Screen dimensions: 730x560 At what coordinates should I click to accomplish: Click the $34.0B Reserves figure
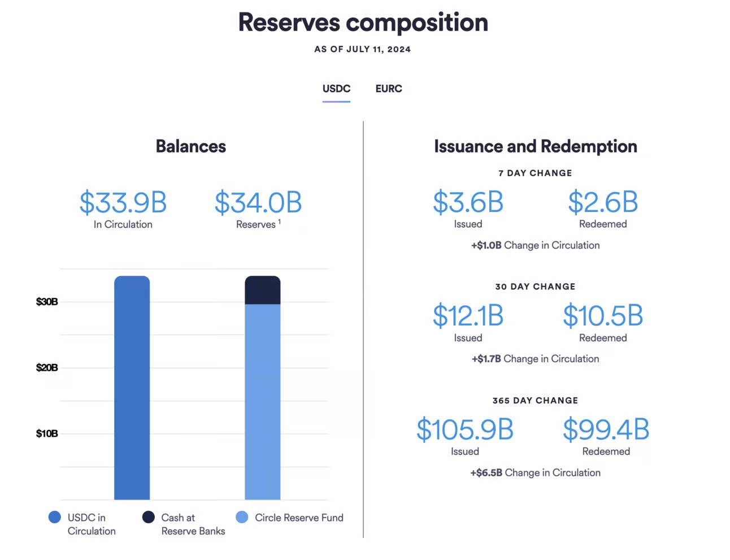(258, 203)
